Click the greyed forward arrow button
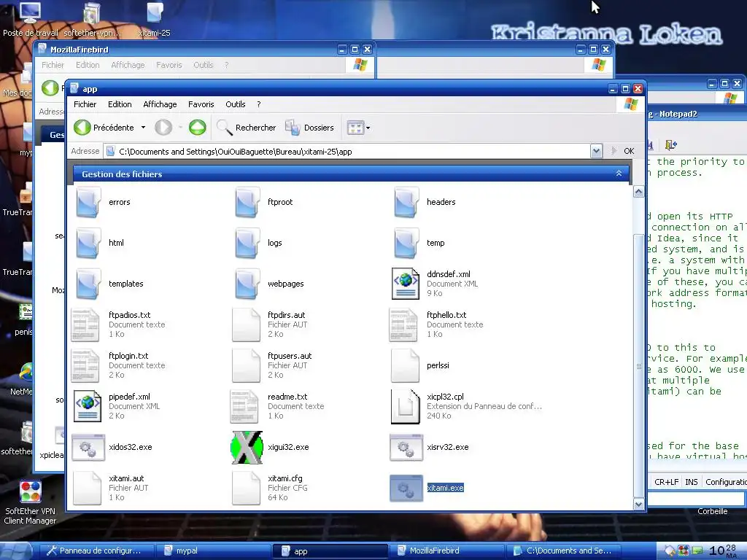The height and width of the screenshot is (560, 747). tap(163, 127)
